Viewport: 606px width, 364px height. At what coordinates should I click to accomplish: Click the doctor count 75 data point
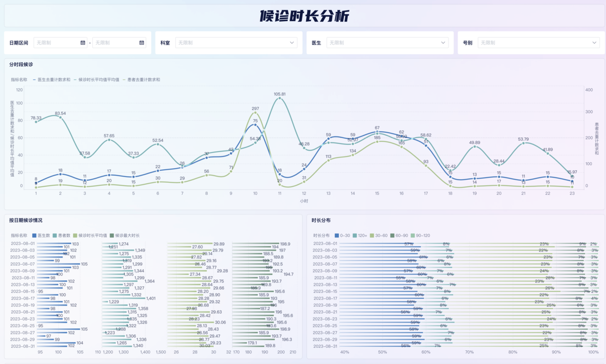(x=255, y=125)
